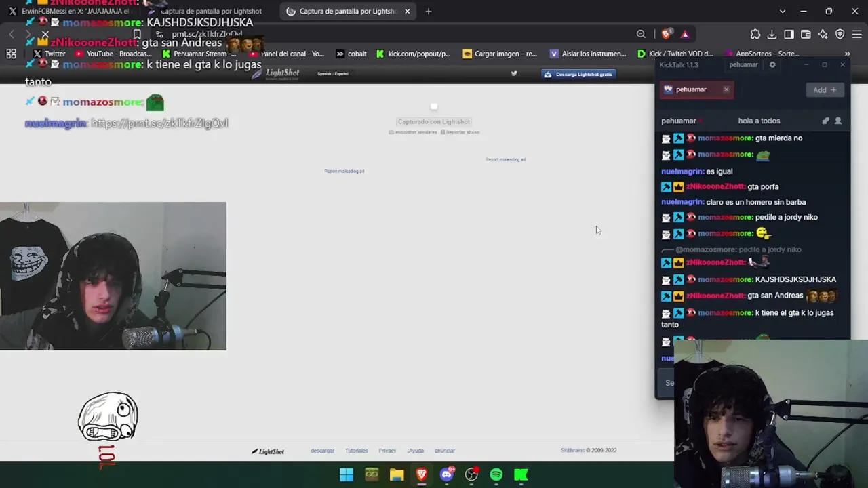
Task: Open the kick.com/popout bookmark
Action: [413, 54]
